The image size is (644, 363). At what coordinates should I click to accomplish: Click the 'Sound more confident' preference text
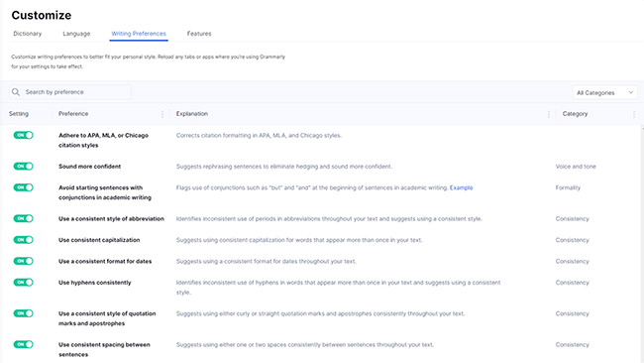(89, 167)
